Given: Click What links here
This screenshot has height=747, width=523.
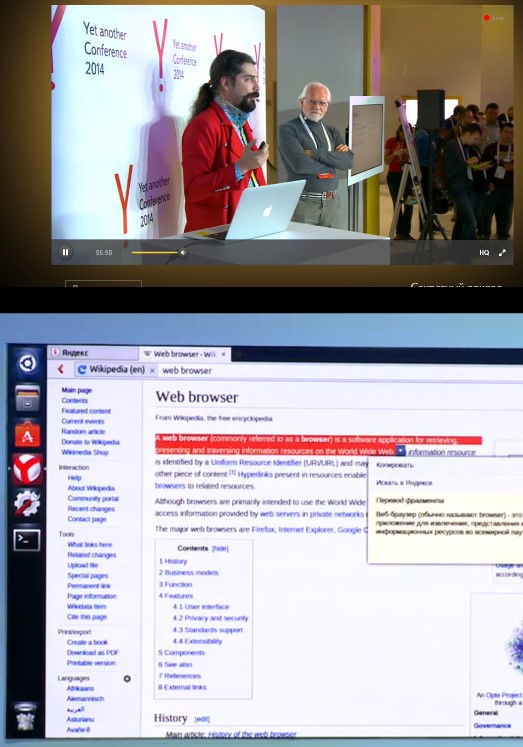Looking at the screenshot, I should coord(90,545).
